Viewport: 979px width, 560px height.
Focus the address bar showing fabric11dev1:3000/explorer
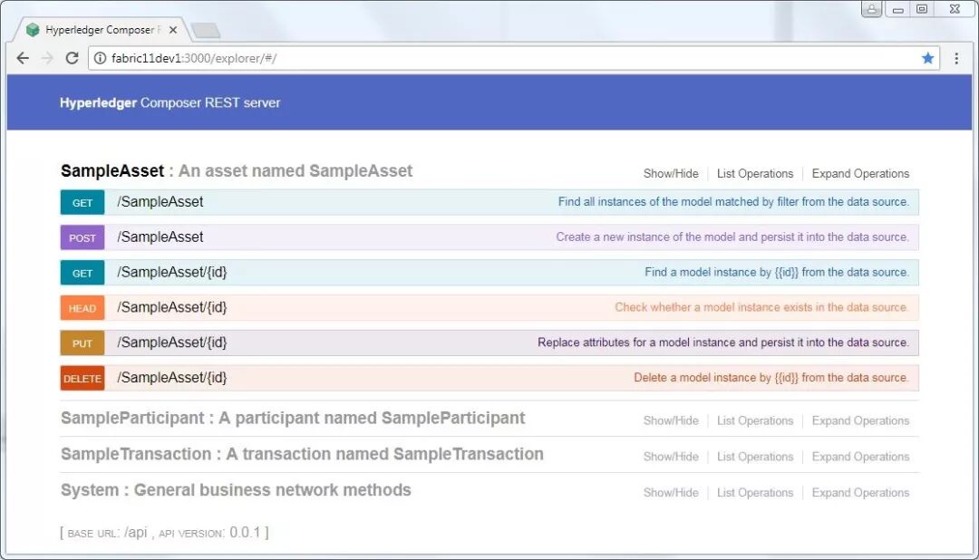pyautogui.click(x=512, y=58)
